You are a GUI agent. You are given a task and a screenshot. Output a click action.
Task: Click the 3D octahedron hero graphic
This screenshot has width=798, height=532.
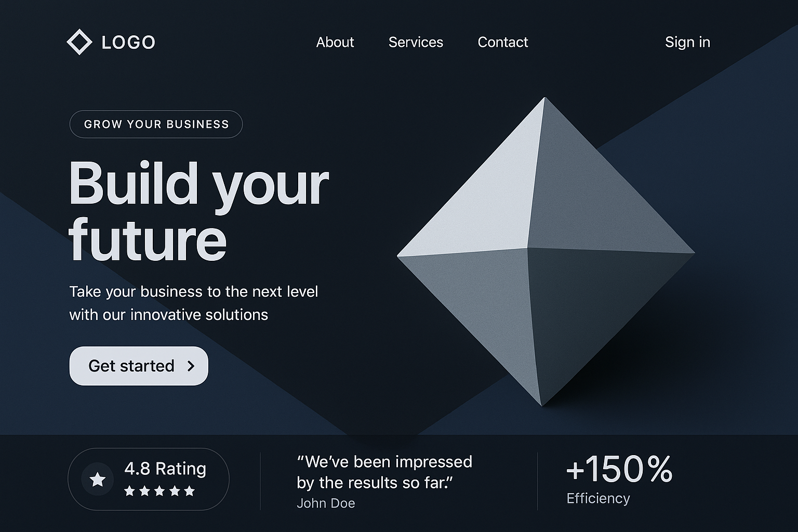pos(544,252)
